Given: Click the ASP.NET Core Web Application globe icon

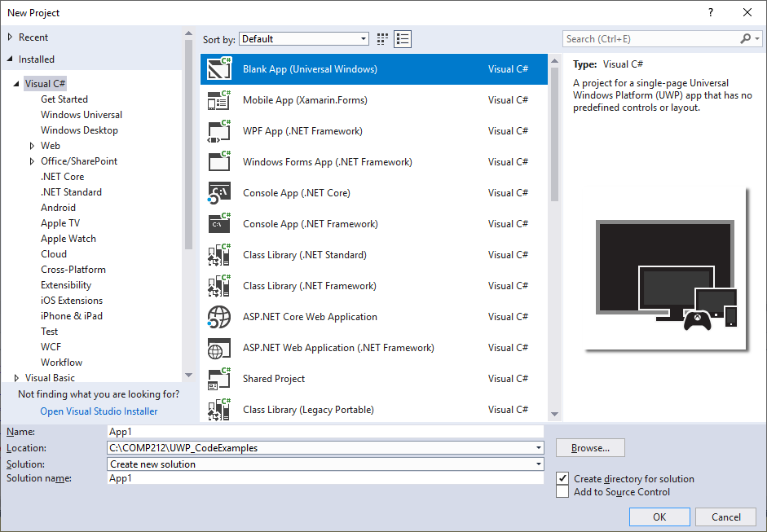Looking at the screenshot, I should click(x=218, y=316).
